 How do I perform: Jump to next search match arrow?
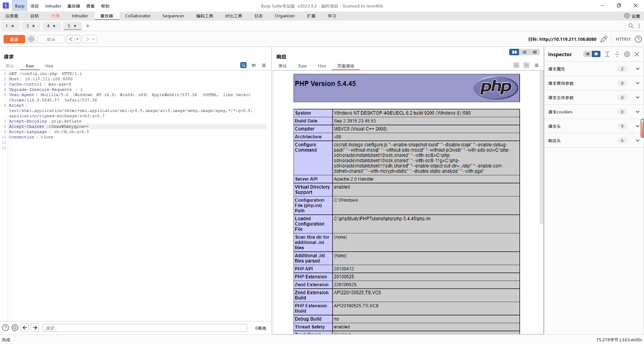[35, 328]
